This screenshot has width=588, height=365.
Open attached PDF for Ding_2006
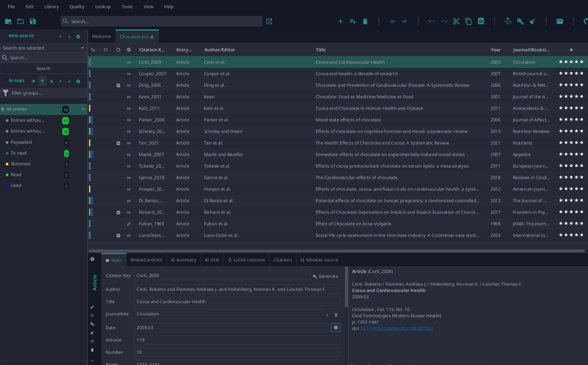pyautogui.click(x=118, y=86)
